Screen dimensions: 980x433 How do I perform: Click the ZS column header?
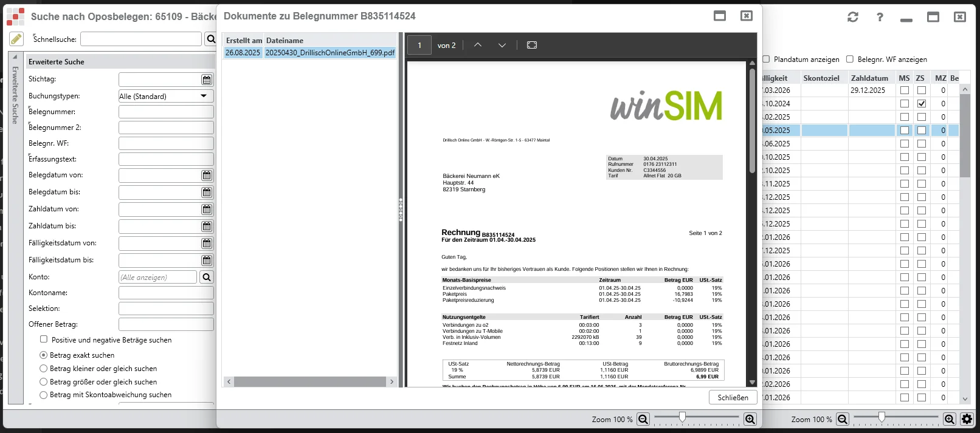(x=921, y=78)
